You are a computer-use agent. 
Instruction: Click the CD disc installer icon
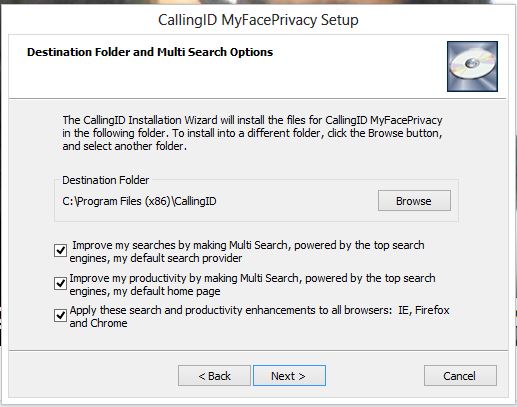point(472,66)
